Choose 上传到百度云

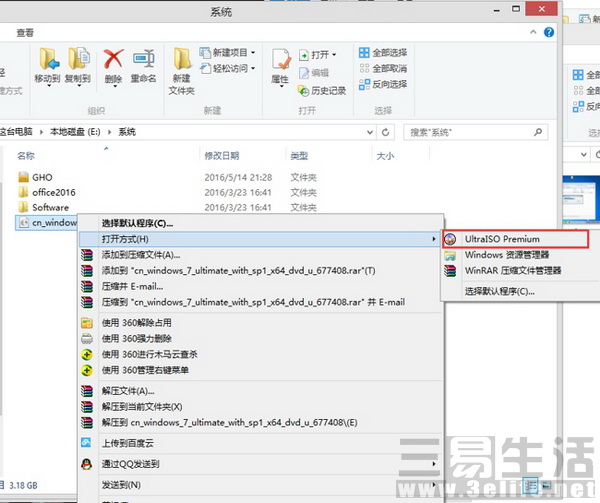click(260, 443)
